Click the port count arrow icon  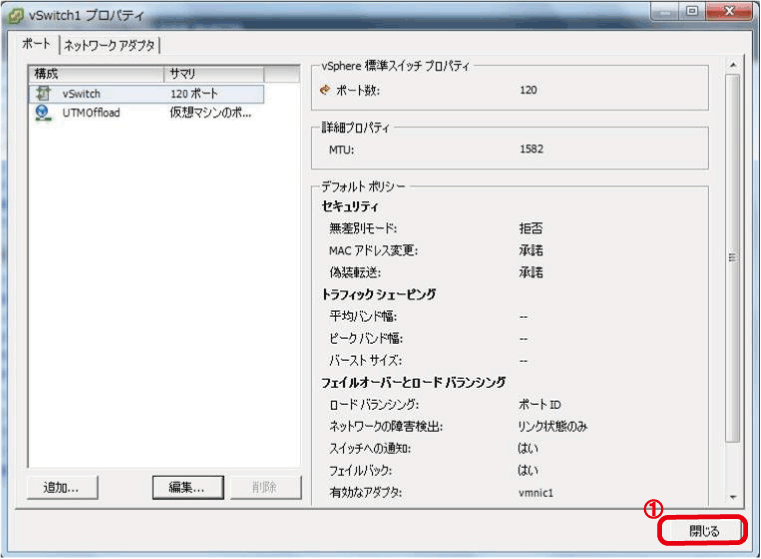(325, 90)
